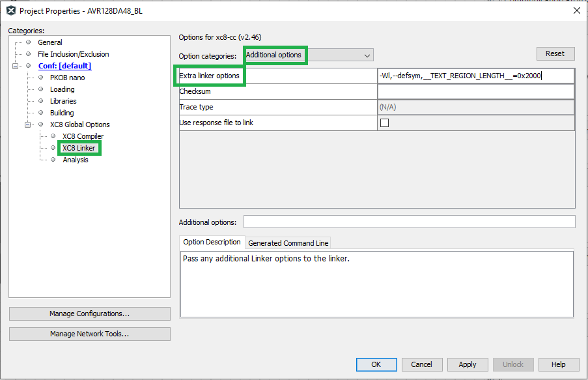Click the Extra linker options value field

[x=475, y=76]
